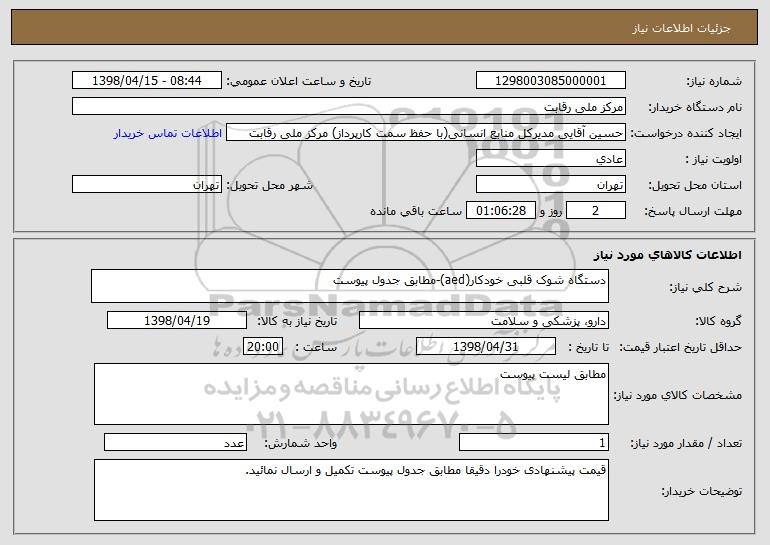Select the label شماره نیاز
Screen dimensions: 770x545
click(716, 81)
